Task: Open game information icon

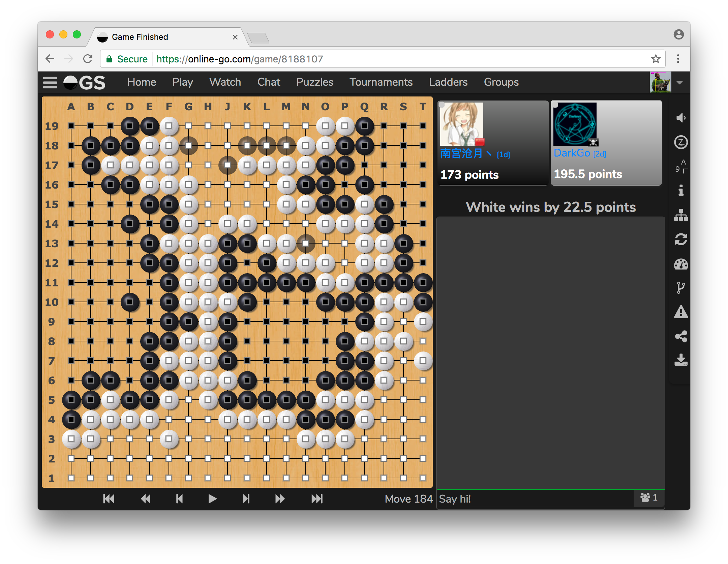Action: click(x=681, y=190)
